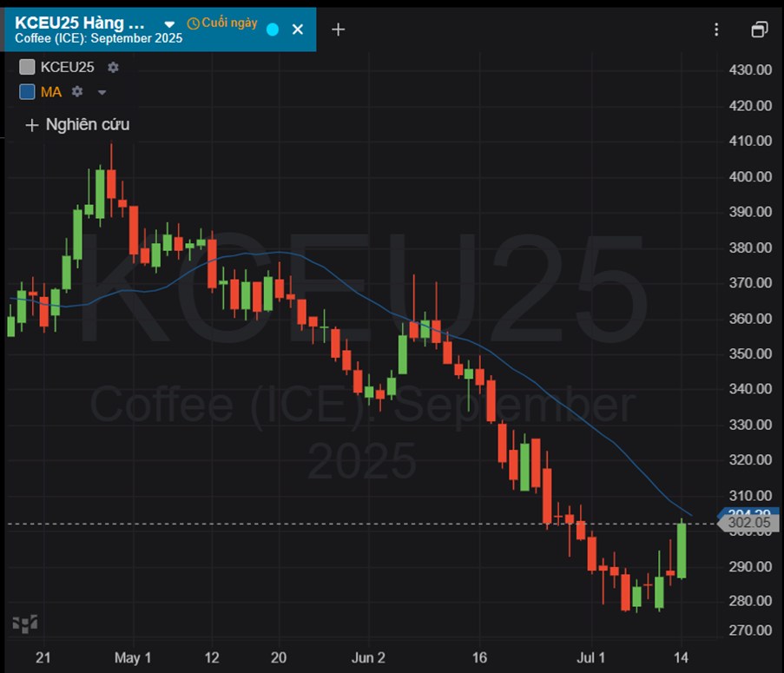This screenshot has height=673, width=784.
Task: Click the May 1 date axis label
Action: point(133,657)
